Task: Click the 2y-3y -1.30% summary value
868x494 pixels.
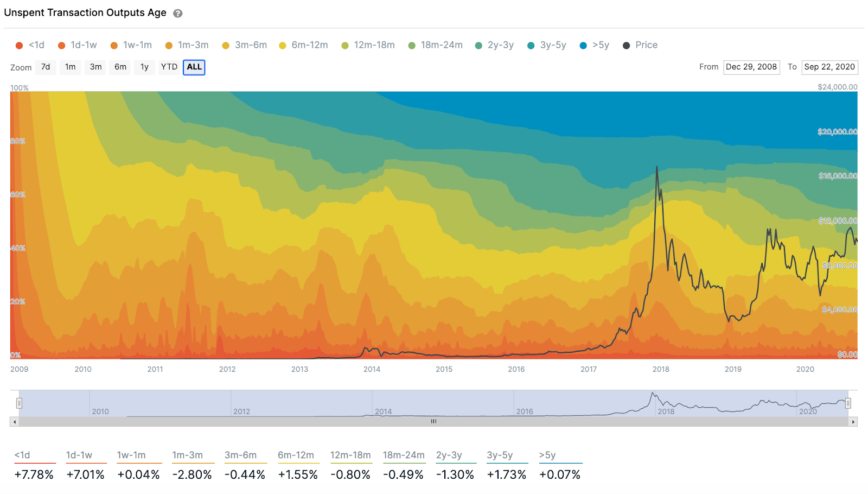Action: pos(455,475)
